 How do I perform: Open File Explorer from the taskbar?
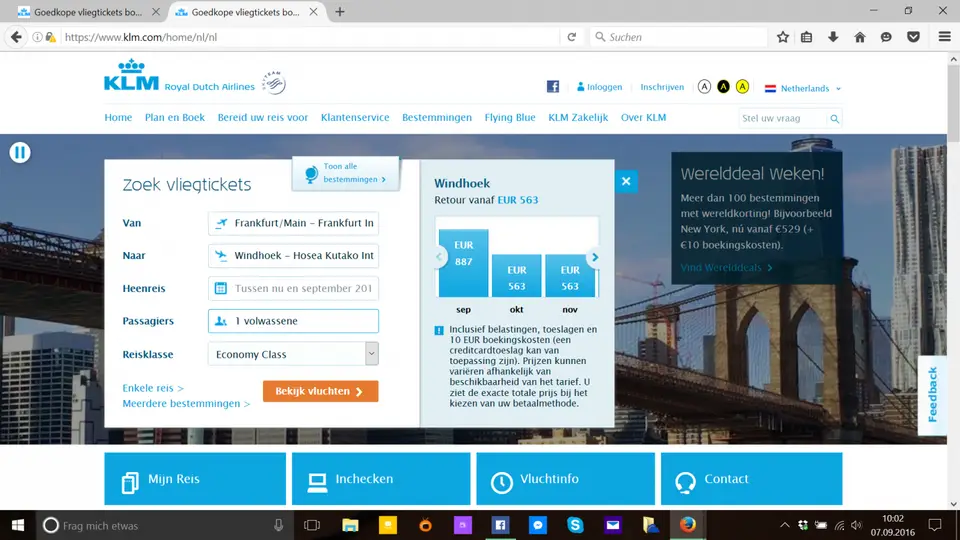point(350,525)
